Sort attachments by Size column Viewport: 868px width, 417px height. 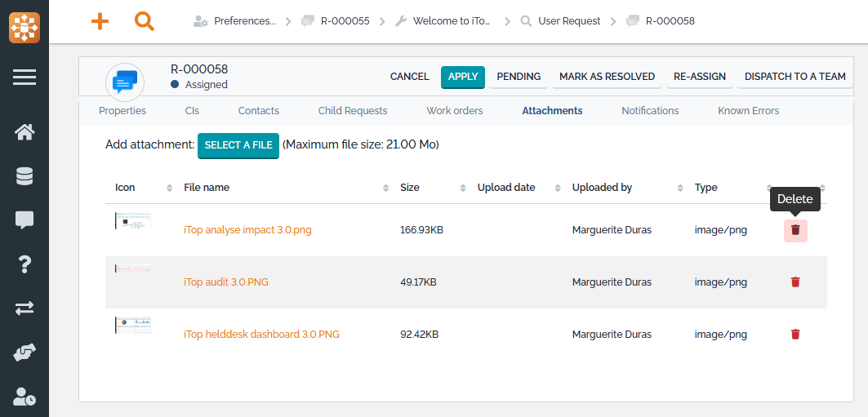coord(410,188)
